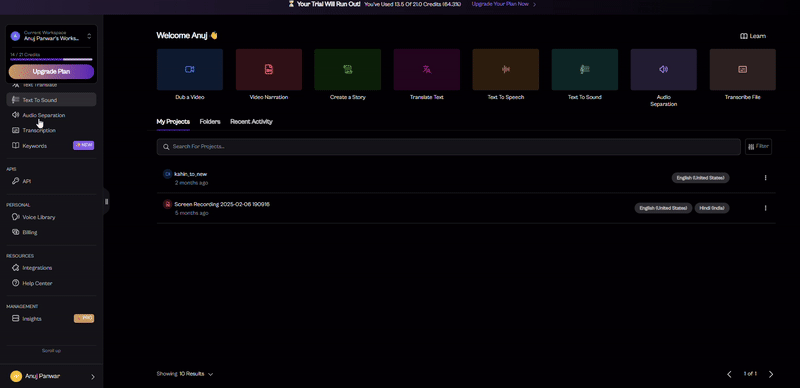Click the NEW badge beside Keywords
Viewport: 800px width, 388px height.
click(x=84, y=146)
